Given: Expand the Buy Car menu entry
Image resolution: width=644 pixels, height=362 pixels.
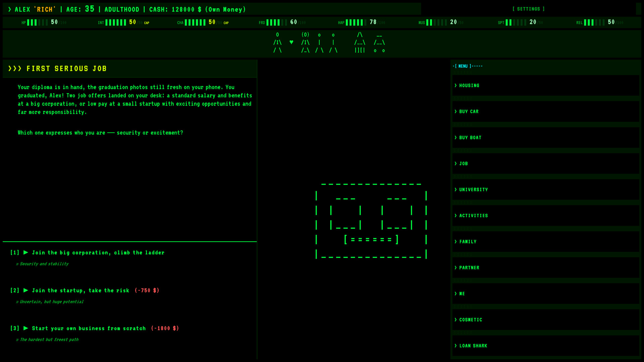Looking at the screenshot, I should [546, 112].
